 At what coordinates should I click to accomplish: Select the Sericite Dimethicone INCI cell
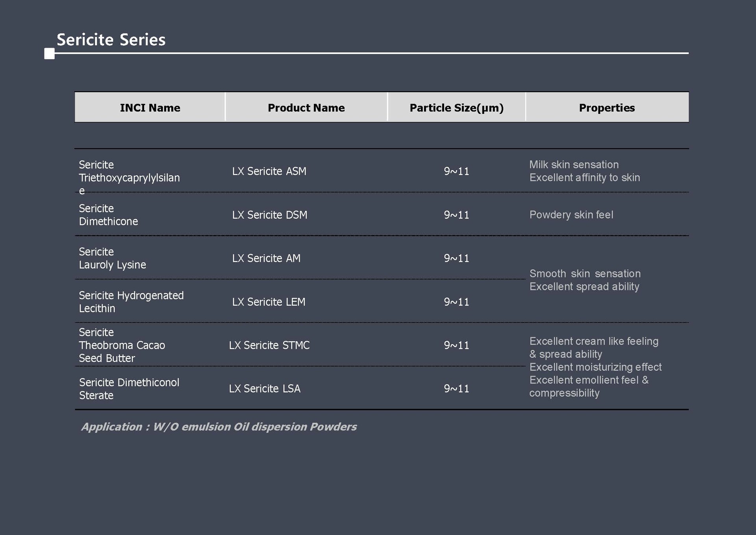pyautogui.click(x=108, y=215)
